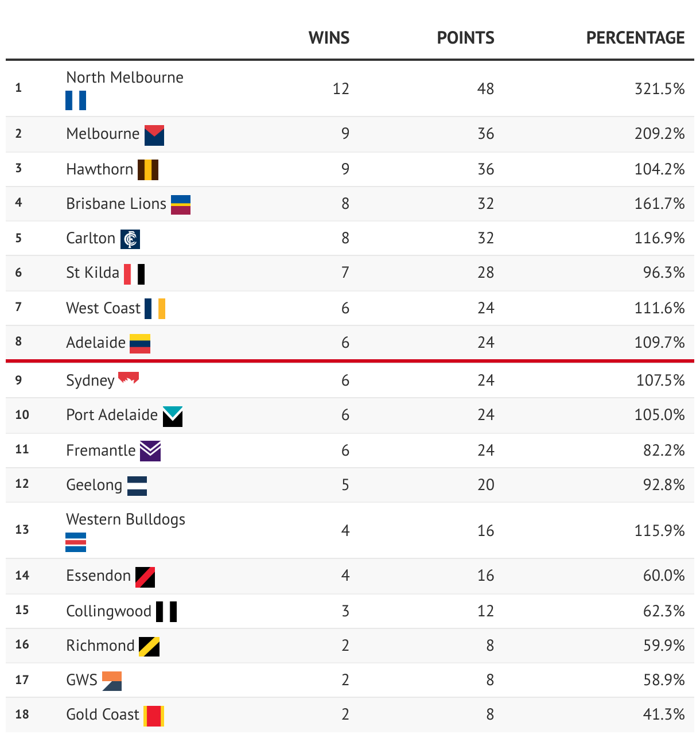700x738 pixels.
Task: Click the Richmond yellow sash icon
Action: 149,647
